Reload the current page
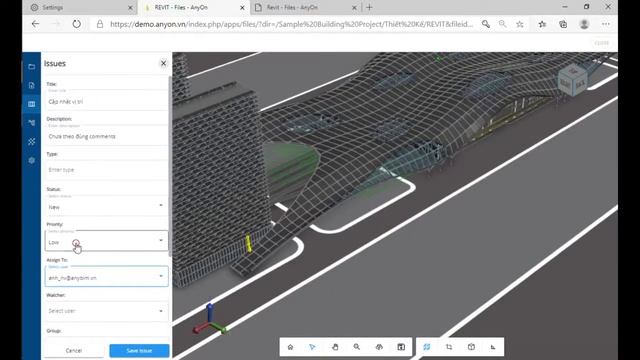The width and height of the screenshot is (640, 360). [76, 24]
